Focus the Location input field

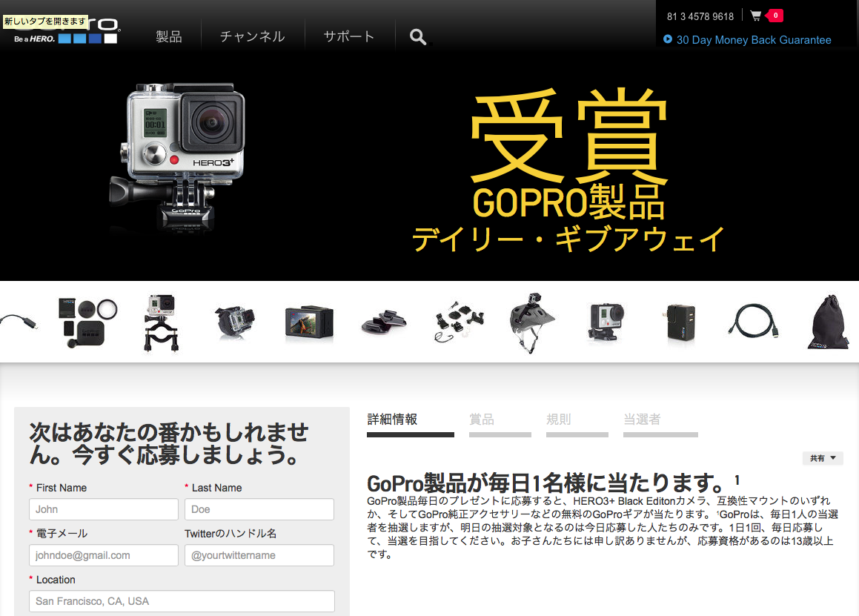[x=182, y=601]
